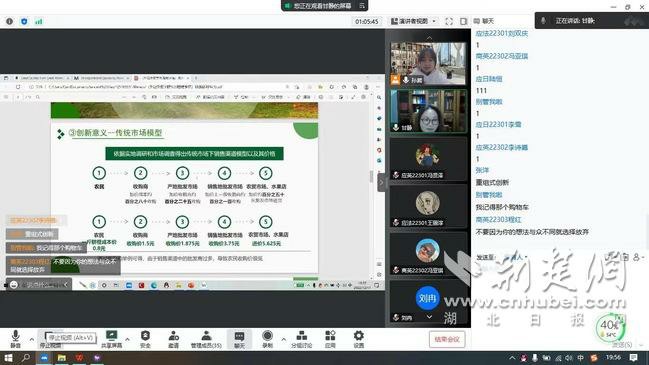Open Windows Start menu on the taskbar

pos(8,358)
